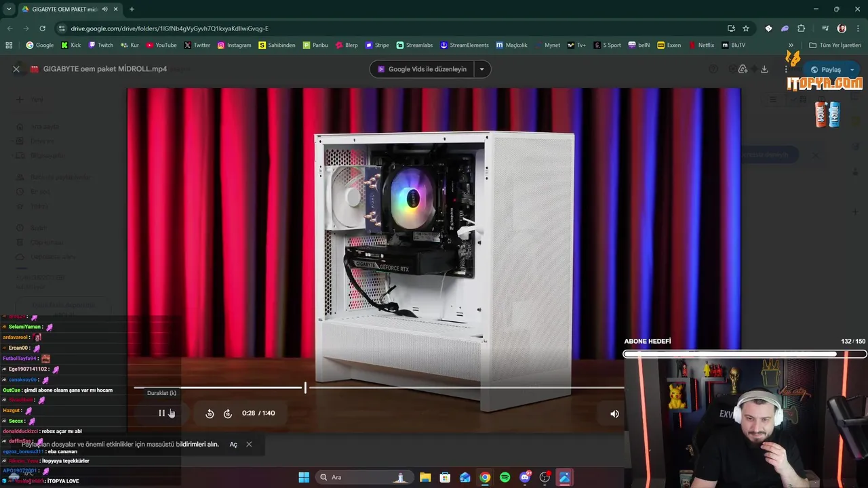Open File Explorer from the taskbar
Image resolution: width=868 pixels, height=488 pixels.
pyautogui.click(x=425, y=477)
